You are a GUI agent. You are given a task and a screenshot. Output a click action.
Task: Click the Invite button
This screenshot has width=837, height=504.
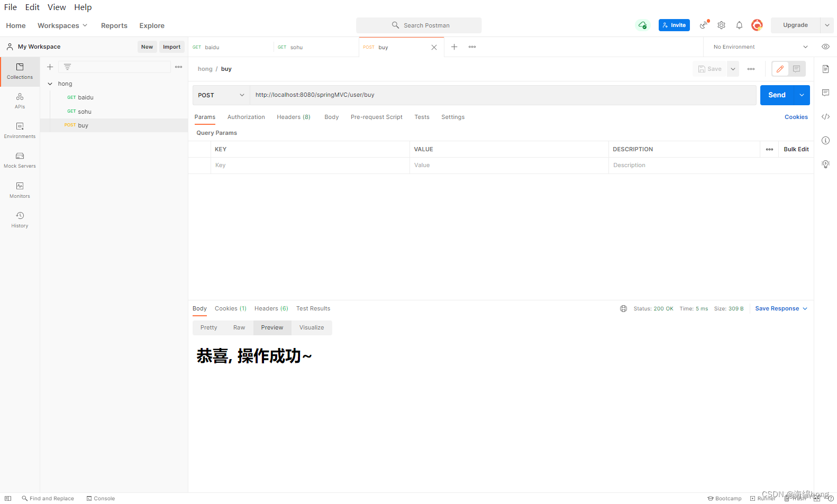click(x=674, y=25)
